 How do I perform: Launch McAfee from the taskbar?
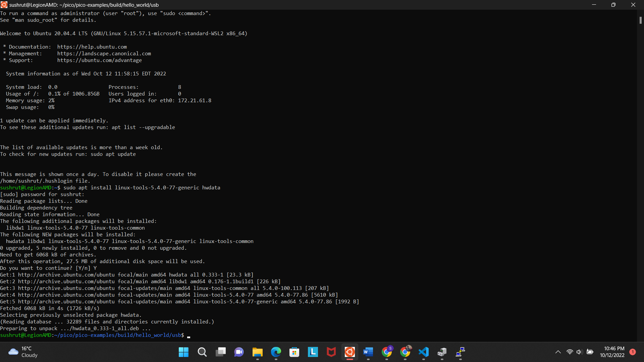click(x=331, y=352)
